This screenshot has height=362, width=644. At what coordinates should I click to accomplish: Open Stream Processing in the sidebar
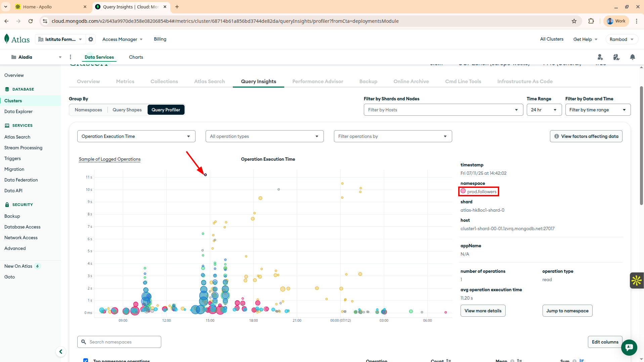point(23,148)
